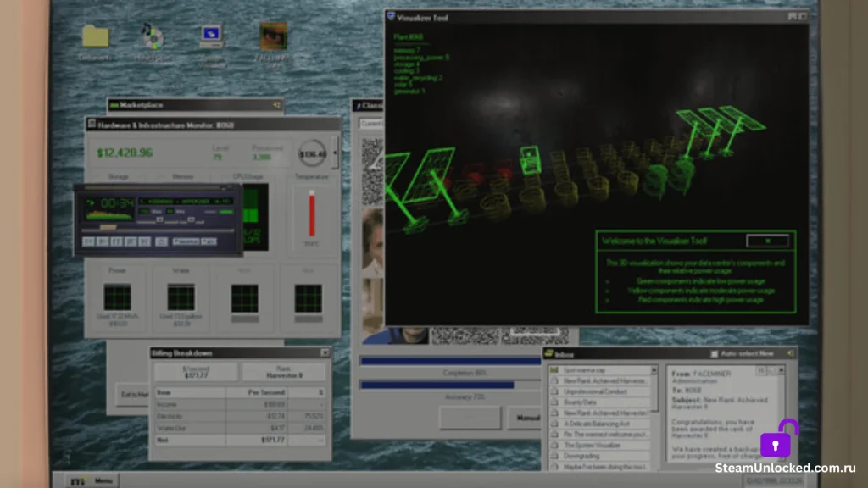Viewport: 868px width, 488px height.
Task: Open the Downgrading message
Action: click(x=599, y=456)
